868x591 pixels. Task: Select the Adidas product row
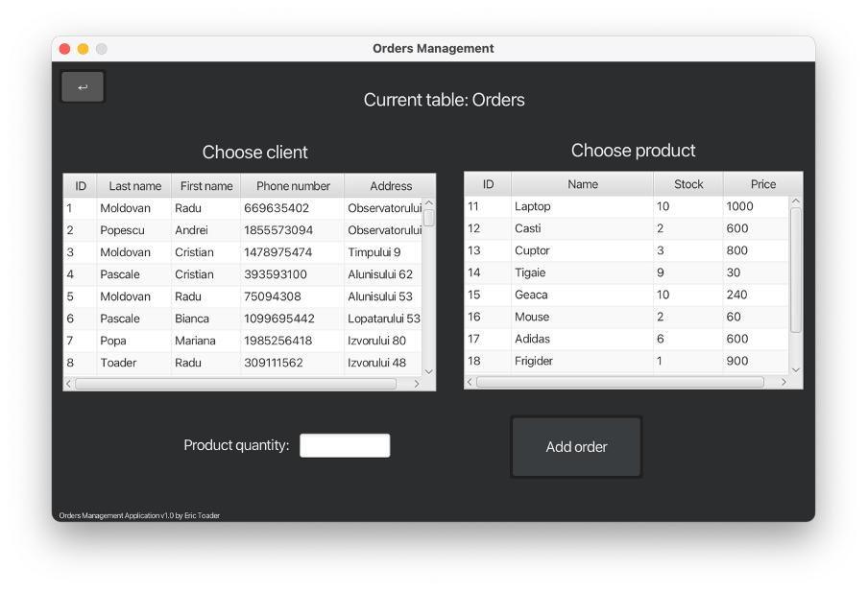(x=627, y=339)
